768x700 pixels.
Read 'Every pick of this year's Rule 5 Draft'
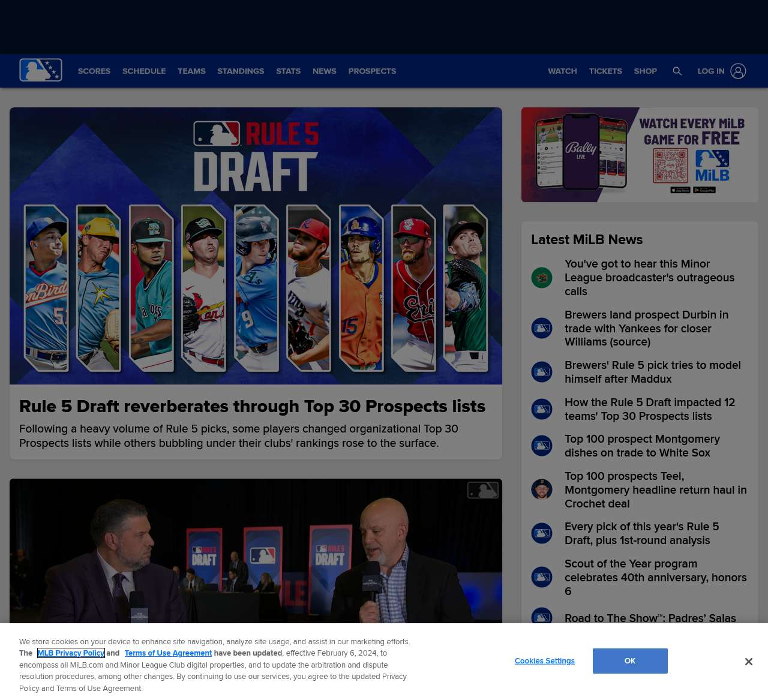coord(641,533)
